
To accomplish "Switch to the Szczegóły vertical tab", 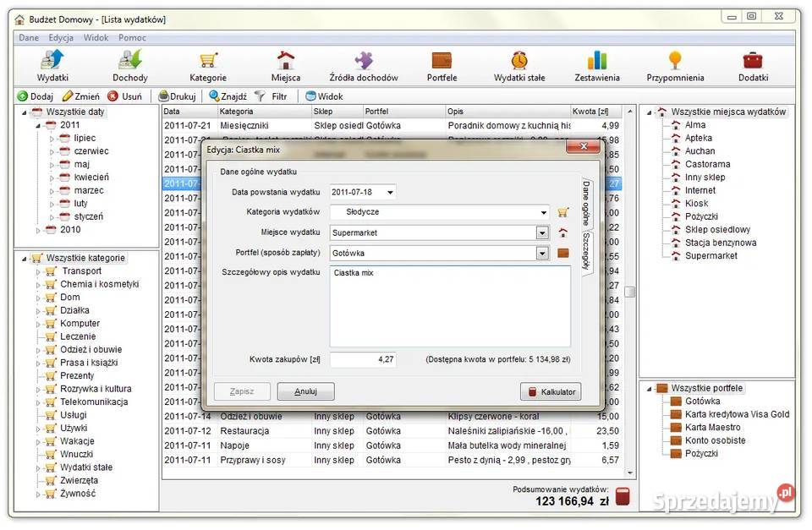I will click(x=585, y=253).
